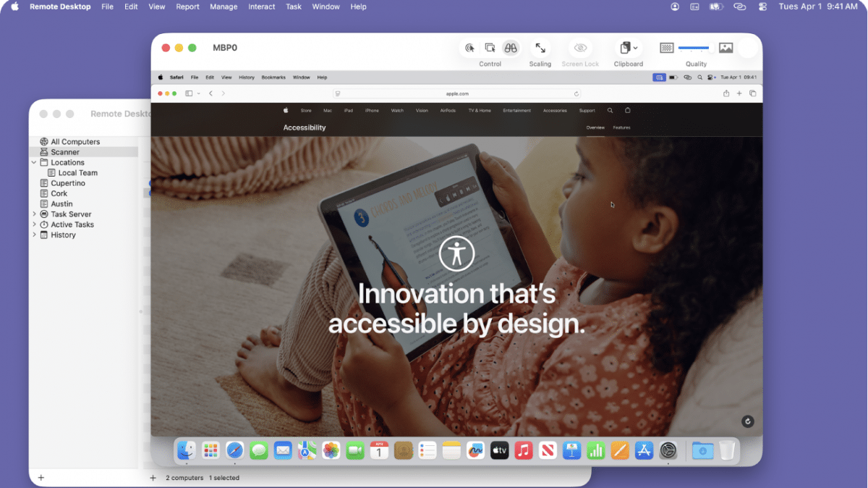
Task: Open the Manage menu
Action: [x=224, y=7]
